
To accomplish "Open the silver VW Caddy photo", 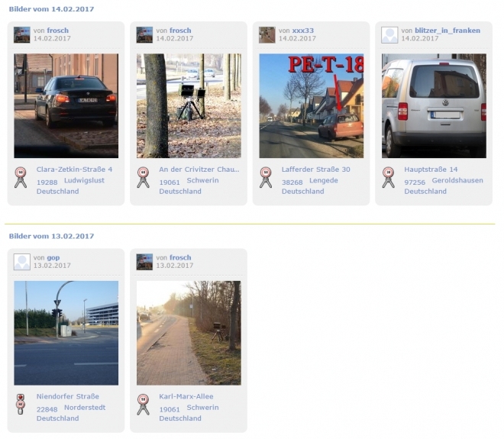I will pos(434,105).
